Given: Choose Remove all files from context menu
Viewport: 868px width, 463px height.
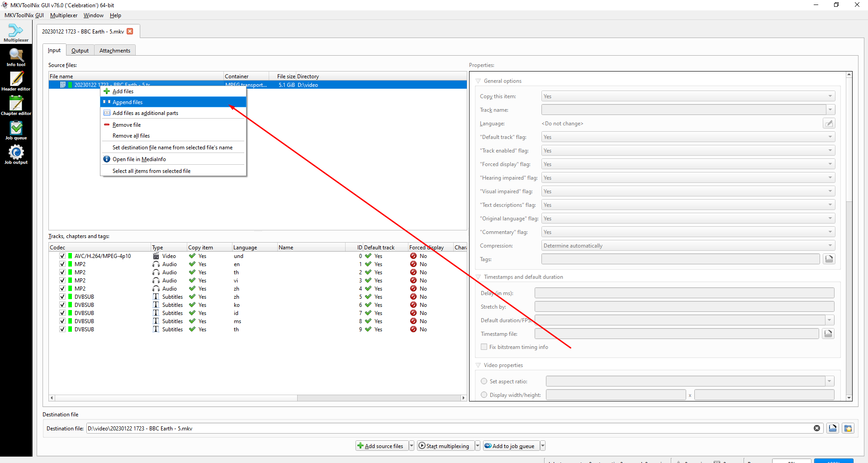Looking at the screenshot, I should (x=173, y=136).
